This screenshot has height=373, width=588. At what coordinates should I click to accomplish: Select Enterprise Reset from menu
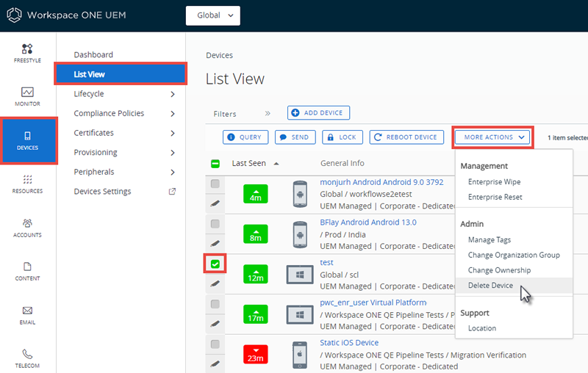(x=495, y=197)
